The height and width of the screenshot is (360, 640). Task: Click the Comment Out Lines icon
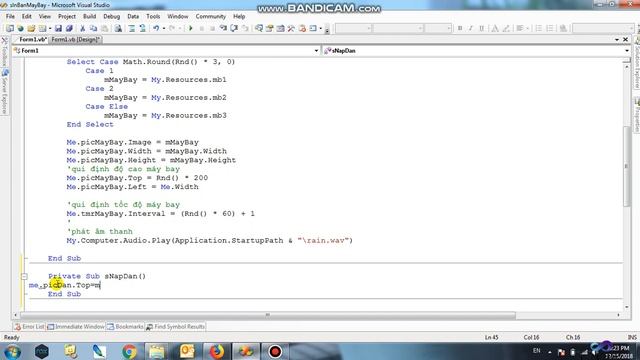tap(131, 28)
